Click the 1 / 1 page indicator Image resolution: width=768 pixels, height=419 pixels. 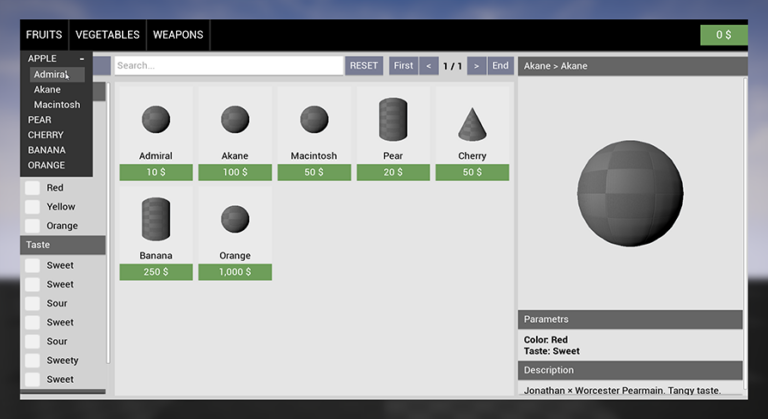[x=453, y=66]
